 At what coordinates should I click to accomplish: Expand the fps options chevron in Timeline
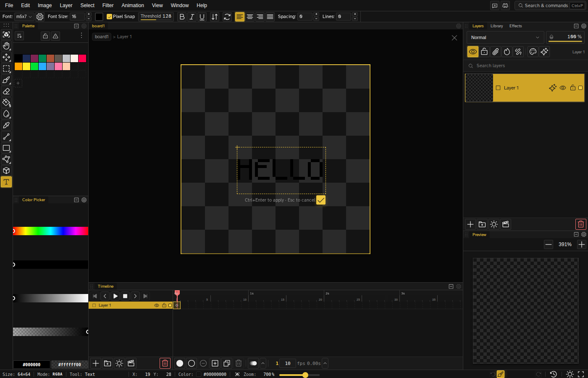coord(325,363)
